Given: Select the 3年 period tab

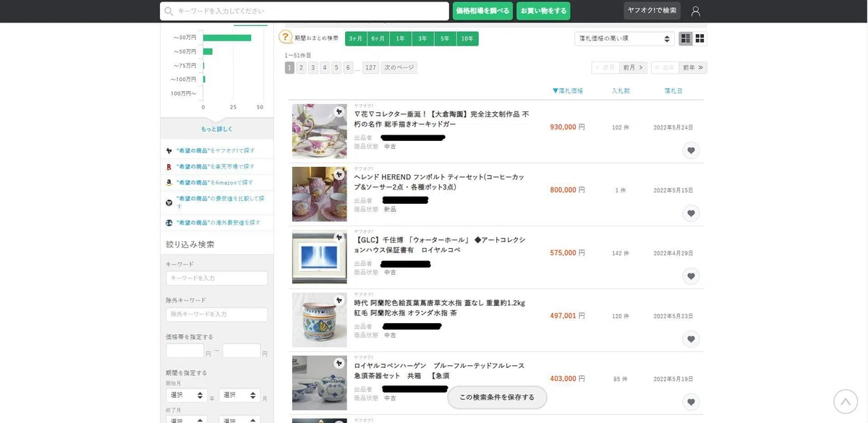Looking at the screenshot, I should pyautogui.click(x=422, y=38).
